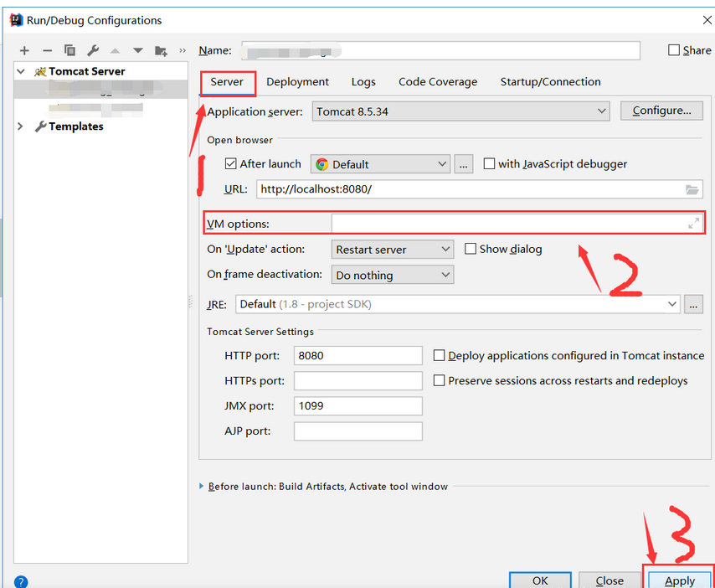Switch to the Server tab

click(x=227, y=82)
